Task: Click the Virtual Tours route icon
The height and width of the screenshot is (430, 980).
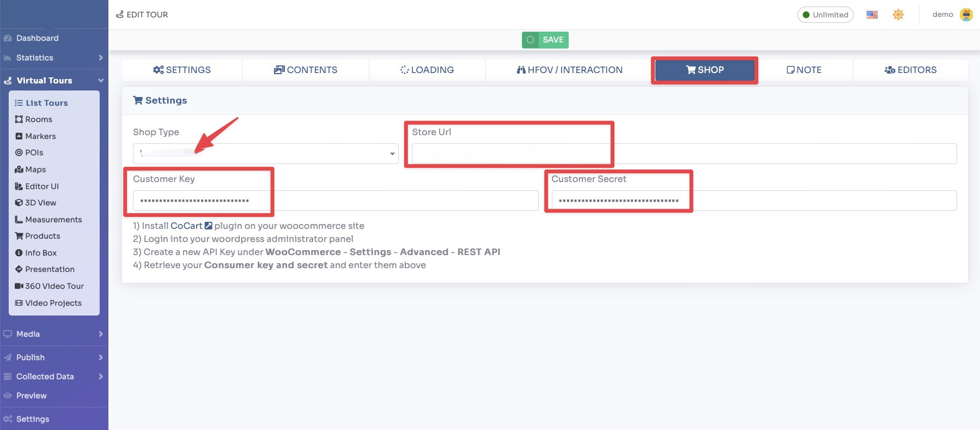Action: [x=8, y=81]
